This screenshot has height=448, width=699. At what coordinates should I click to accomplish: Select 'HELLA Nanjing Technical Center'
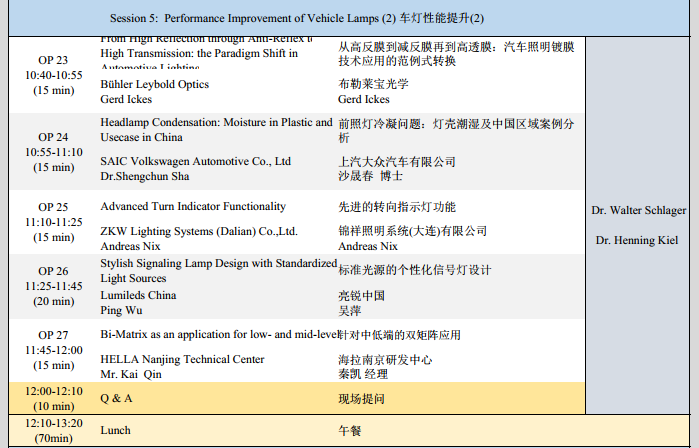pos(182,359)
